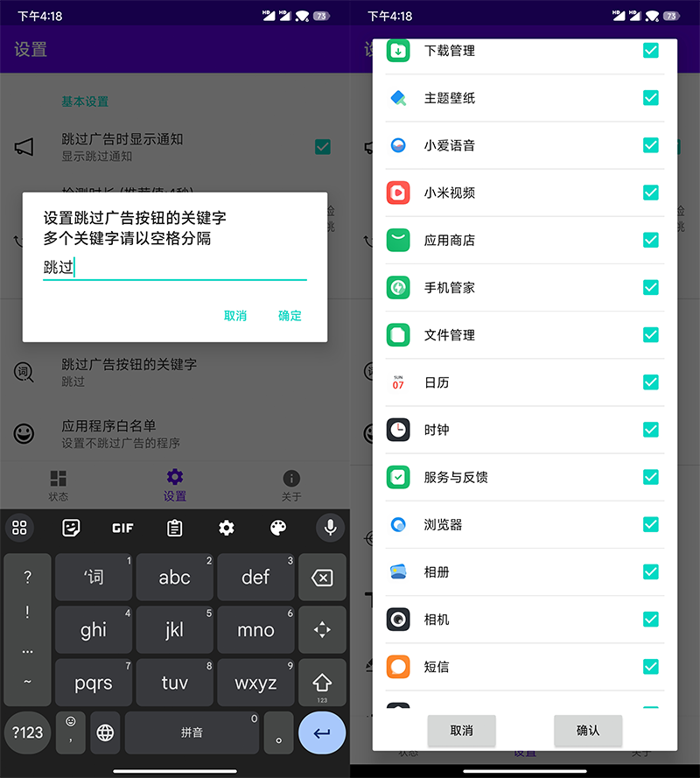Click 确认 in the whitelist dialog
The width and height of the screenshot is (700, 778).
pyautogui.click(x=588, y=731)
